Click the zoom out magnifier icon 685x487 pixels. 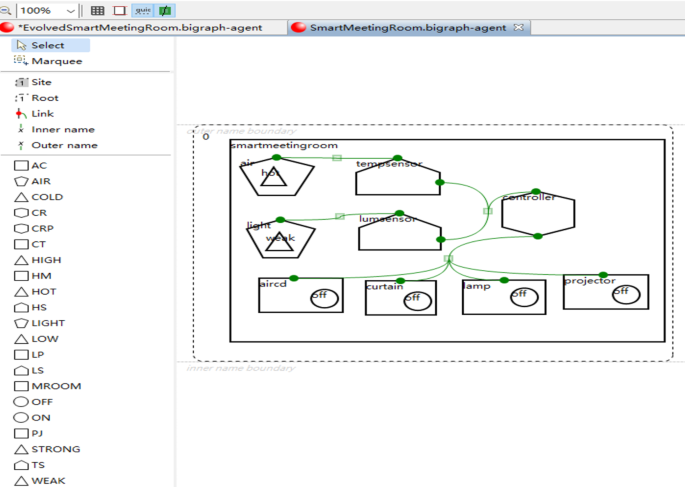pos(6,10)
